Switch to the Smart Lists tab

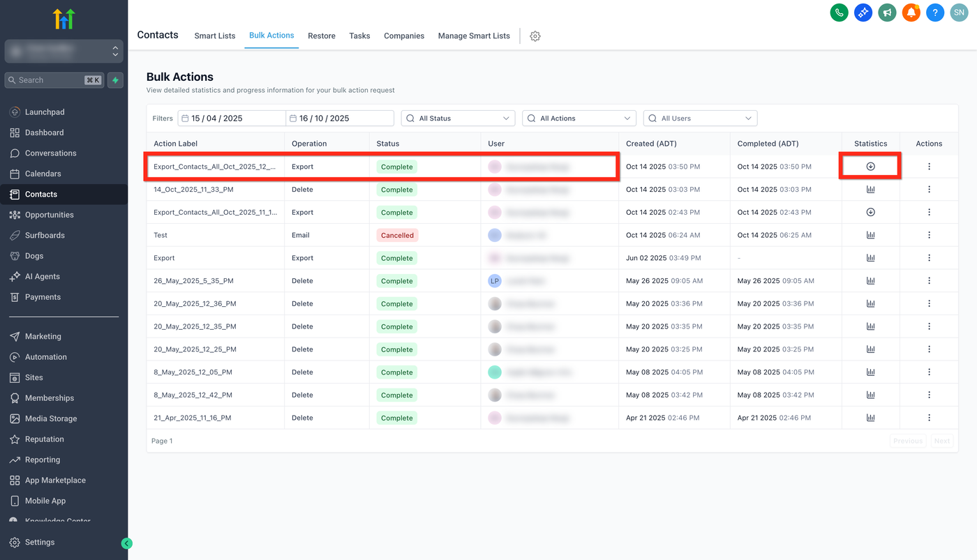tap(215, 36)
